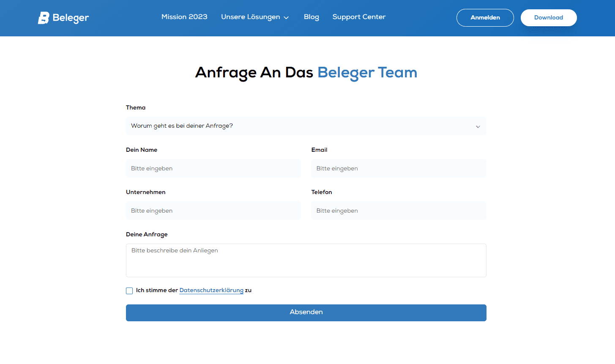The width and height of the screenshot is (615, 364).
Task: Click the "Deine Anfrage" text area
Action: tap(306, 260)
